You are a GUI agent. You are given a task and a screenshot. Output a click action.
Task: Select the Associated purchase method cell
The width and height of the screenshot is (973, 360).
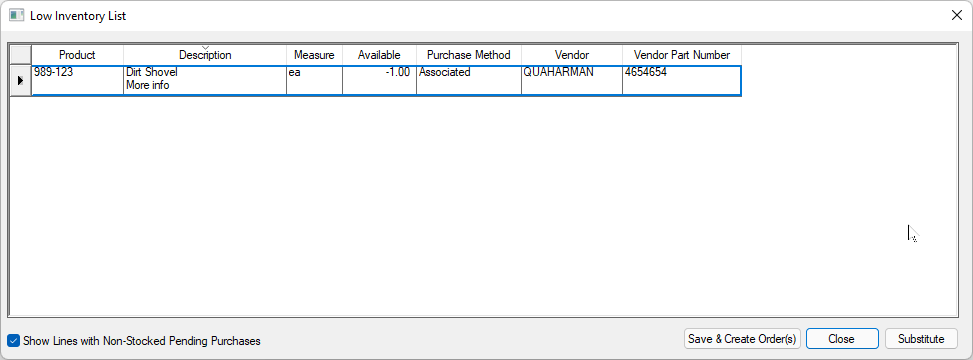pyautogui.click(x=469, y=81)
